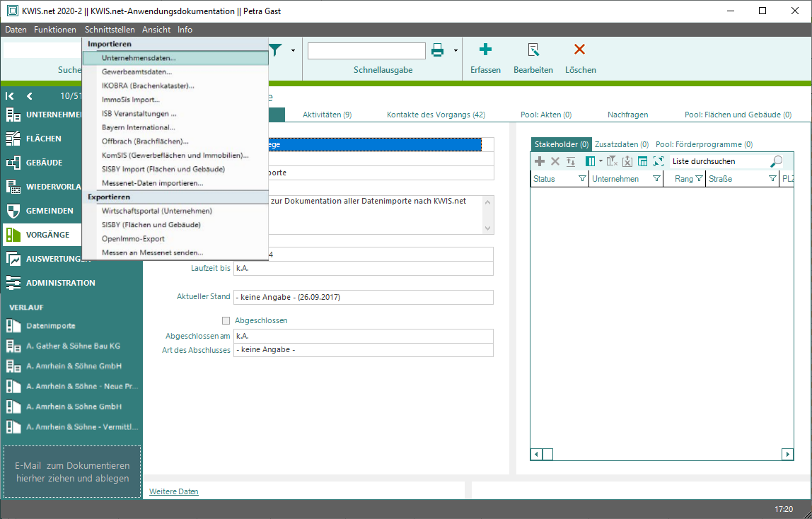The width and height of the screenshot is (812, 519).
Task: Open the Wiedervorlage sidebar module
Action: pos(42,186)
